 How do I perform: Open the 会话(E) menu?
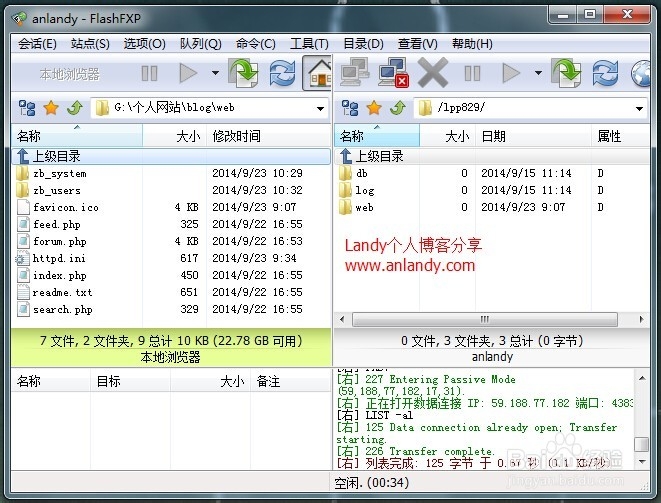click(37, 44)
